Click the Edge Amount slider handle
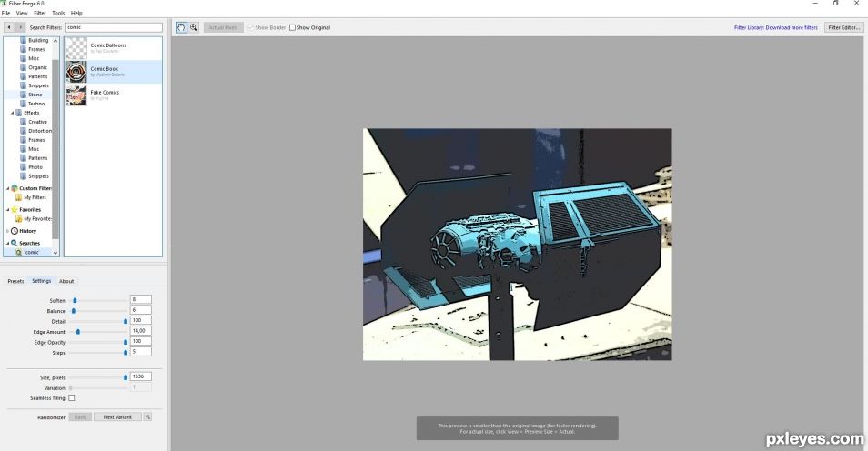868x451 pixels. (78, 332)
